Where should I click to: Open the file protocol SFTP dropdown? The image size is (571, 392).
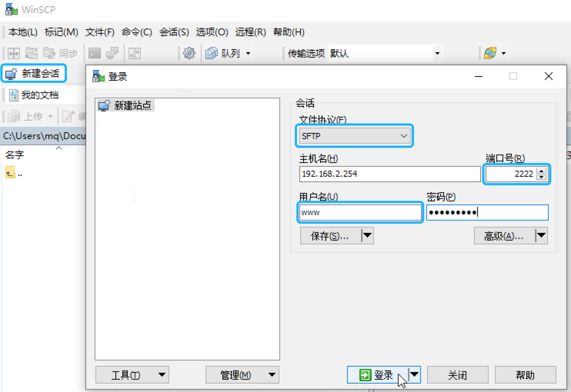click(354, 136)
